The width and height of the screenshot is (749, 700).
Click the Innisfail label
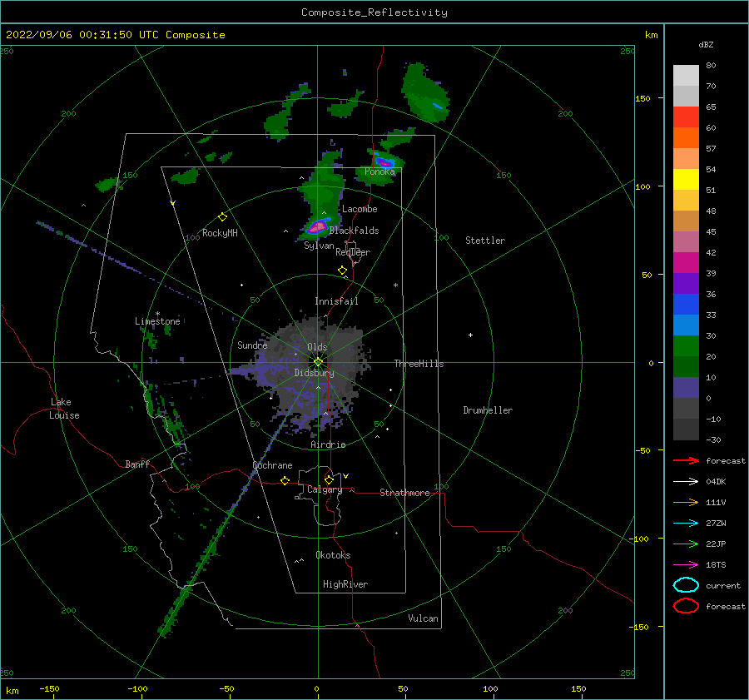click(336, 301)
